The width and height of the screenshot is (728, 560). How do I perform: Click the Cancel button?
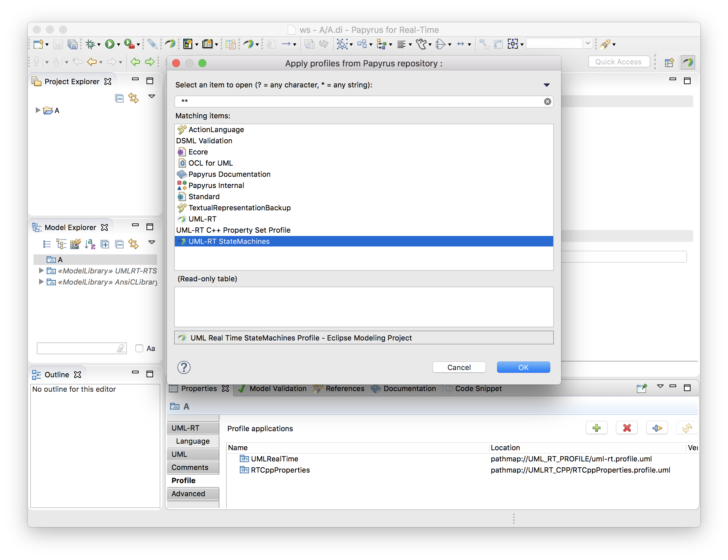pyautogui.click(x=459, y=367)
